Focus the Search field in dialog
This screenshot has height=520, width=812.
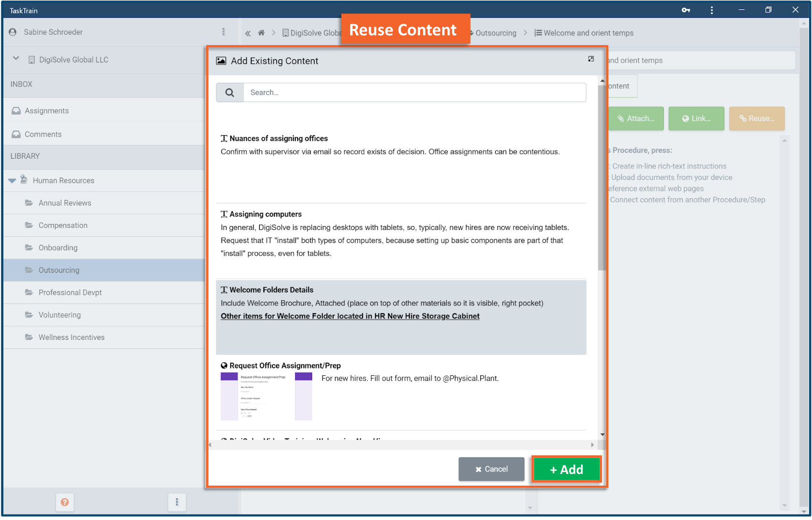(415, 92)
